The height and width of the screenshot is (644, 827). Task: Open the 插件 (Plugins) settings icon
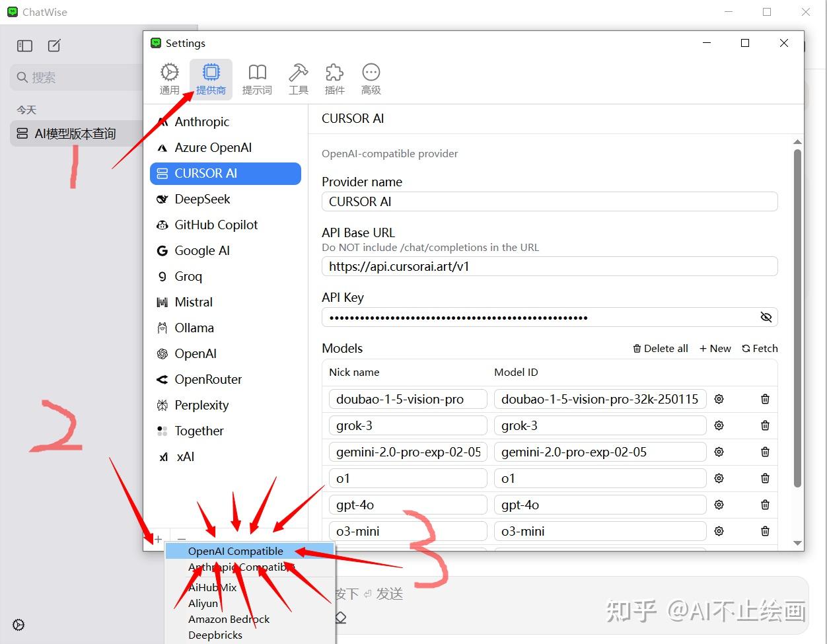click(x=335, y=78)
